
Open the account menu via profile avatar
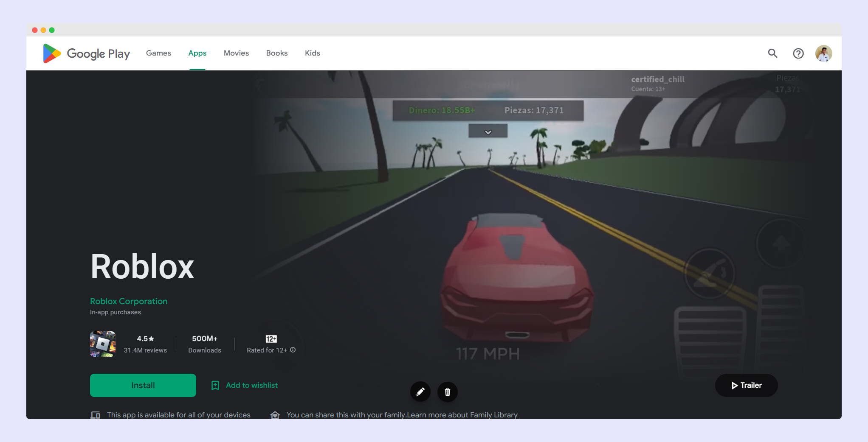click(824, 53)
